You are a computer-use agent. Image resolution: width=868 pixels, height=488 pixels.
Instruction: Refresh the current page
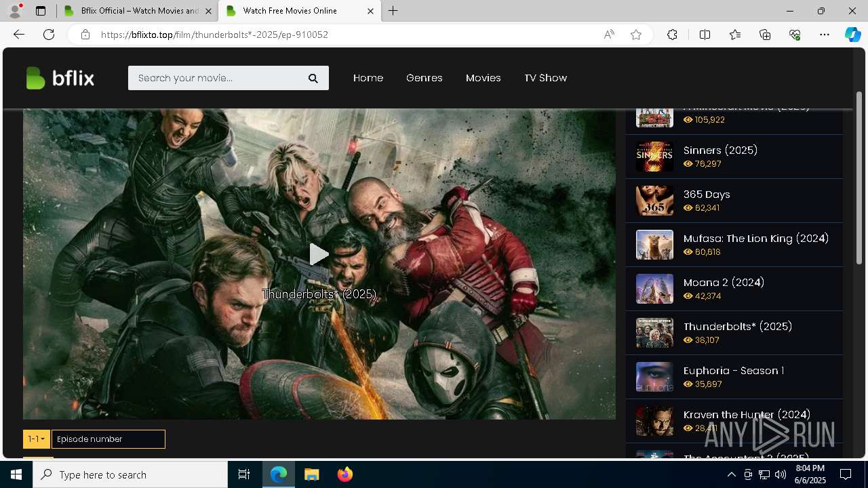(x=49, y=35)
